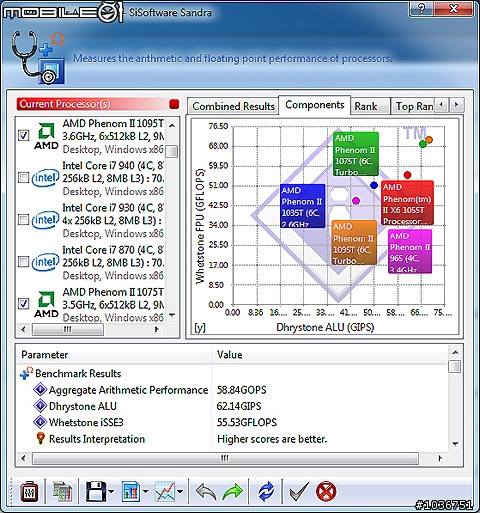Image resolution: width=480 pixels, height=513 pixels.
Task: Click processor list horizontal scroll right arrow
Action: 157,329
